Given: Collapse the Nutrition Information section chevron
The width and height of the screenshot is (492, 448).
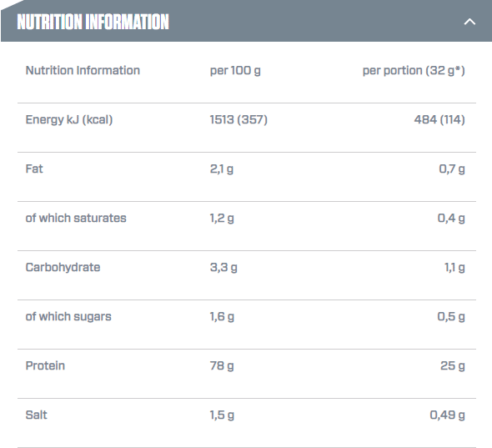Looking at the screenshot, I should pyautogui.click(x=469, y=22).
